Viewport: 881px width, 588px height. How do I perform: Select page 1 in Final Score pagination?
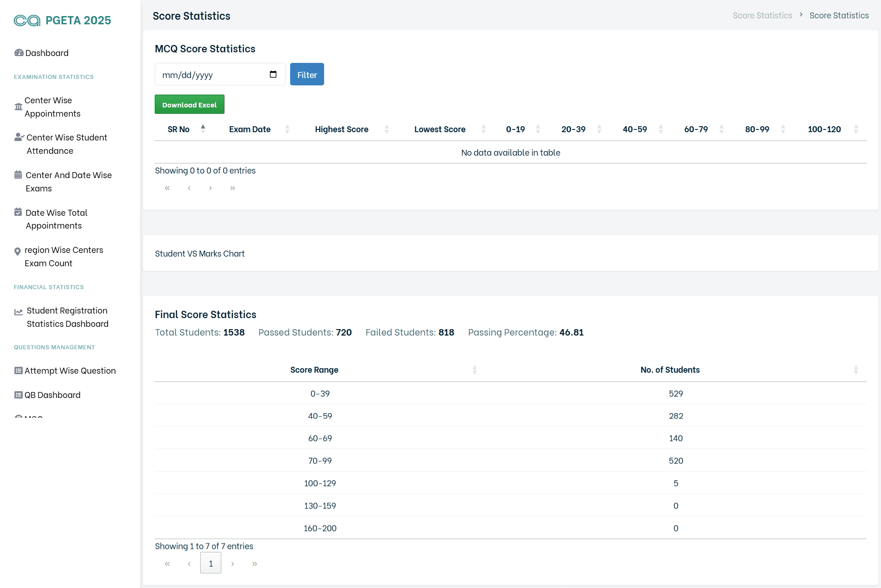click(x=211, y=563)
